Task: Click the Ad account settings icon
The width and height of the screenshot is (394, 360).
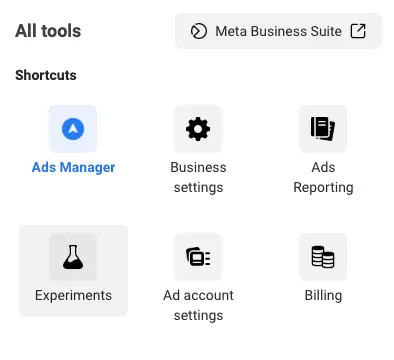Action: pos(198,257)
